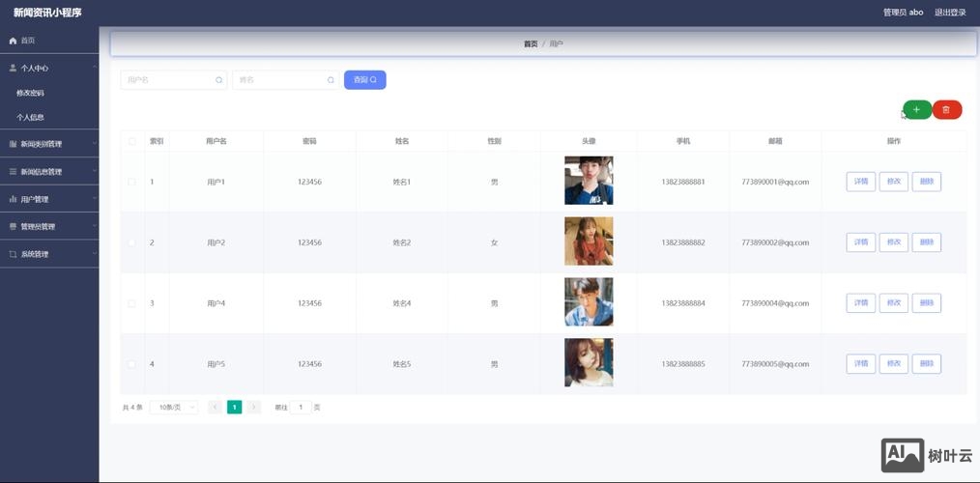Click the home icon in sidebar
This screenshot has width=980, height=483.
13,41
